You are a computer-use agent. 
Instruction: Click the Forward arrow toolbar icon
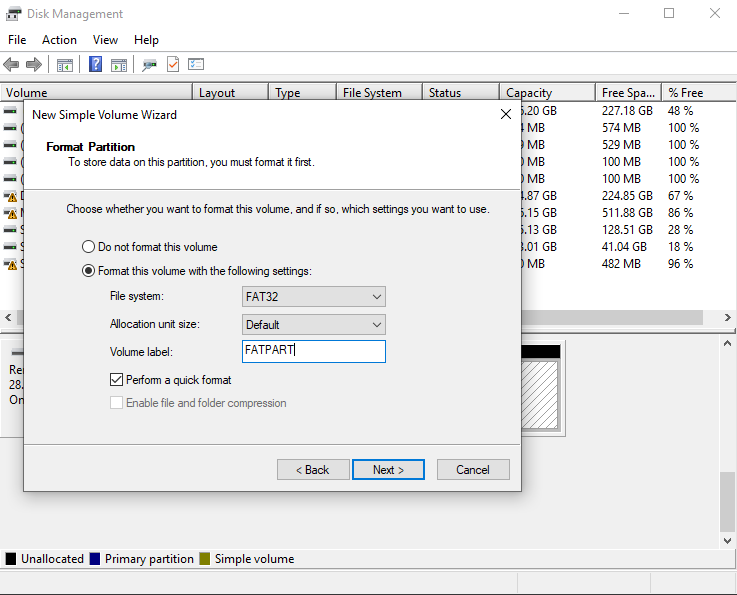point(34,65)
